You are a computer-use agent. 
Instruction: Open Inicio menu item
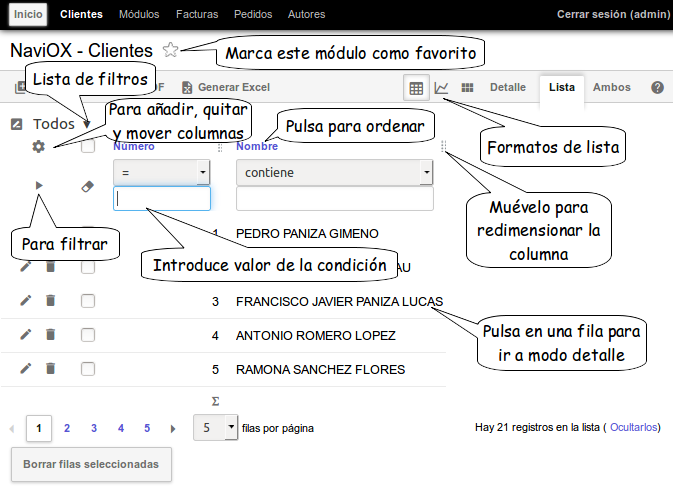(28, 14)
